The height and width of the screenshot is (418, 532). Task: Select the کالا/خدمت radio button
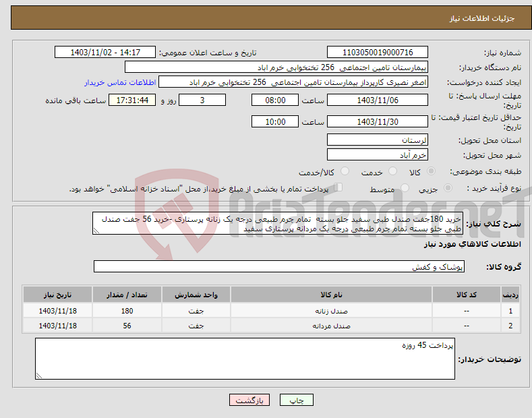[x=345, y=171]
